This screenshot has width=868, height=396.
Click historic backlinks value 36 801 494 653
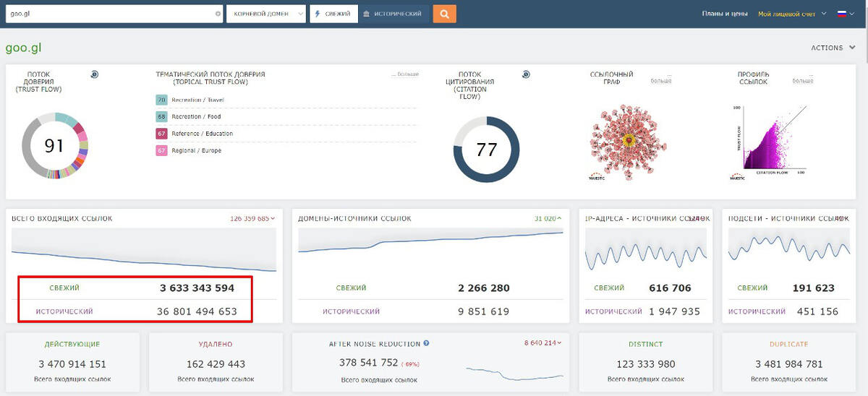[x=197, y=311]
